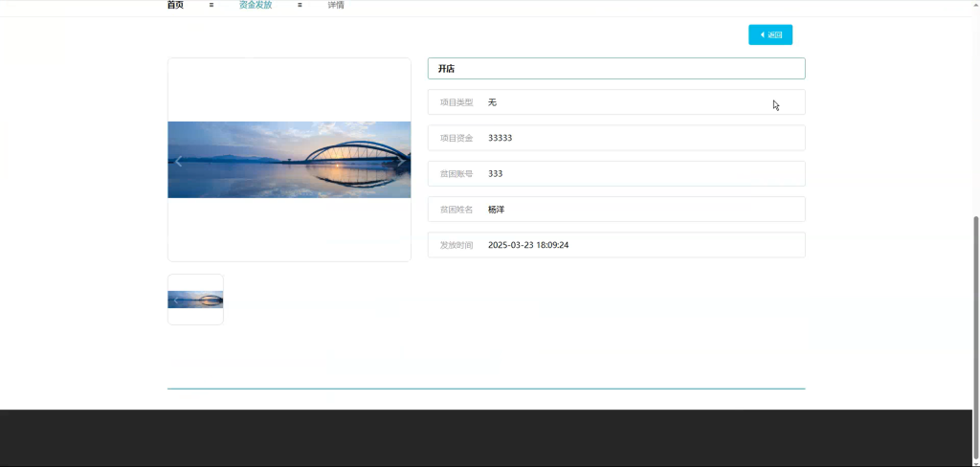Click the left arrow icon inside 返回 button

coord(763,35)
